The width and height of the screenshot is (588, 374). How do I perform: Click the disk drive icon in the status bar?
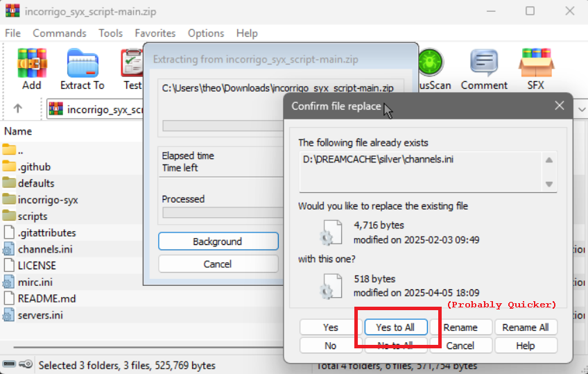click(x=10, y=364)
